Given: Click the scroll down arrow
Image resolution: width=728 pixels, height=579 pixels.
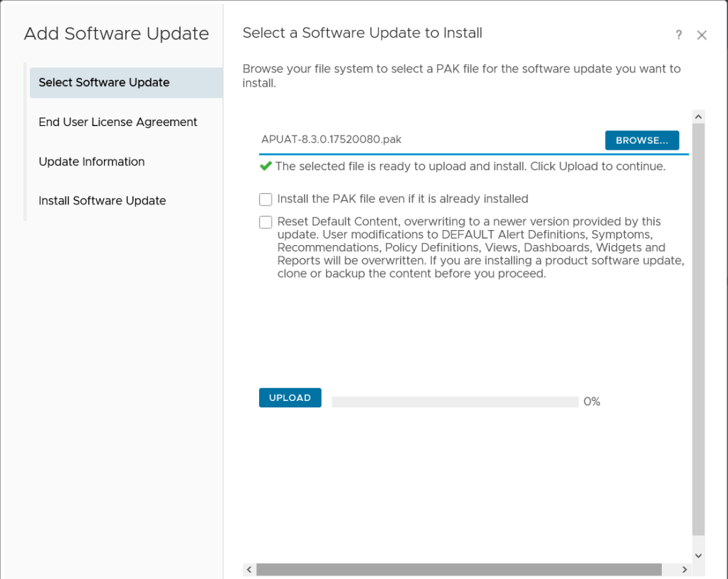Looking at the screenshot, I should point(698,555).
